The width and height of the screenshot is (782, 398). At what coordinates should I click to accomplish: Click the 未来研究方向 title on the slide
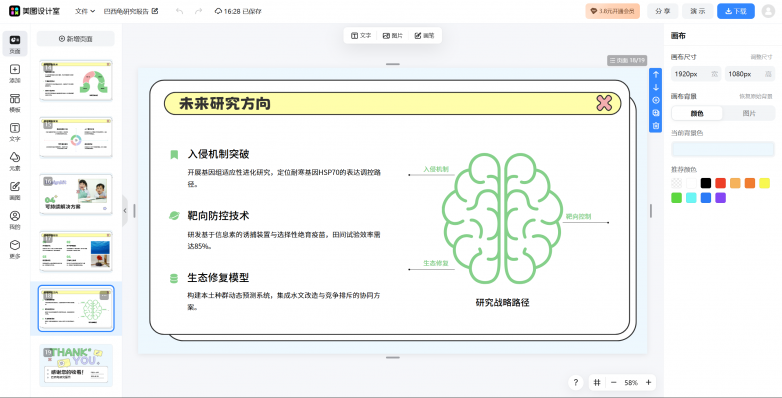click(x=225, y=103)
